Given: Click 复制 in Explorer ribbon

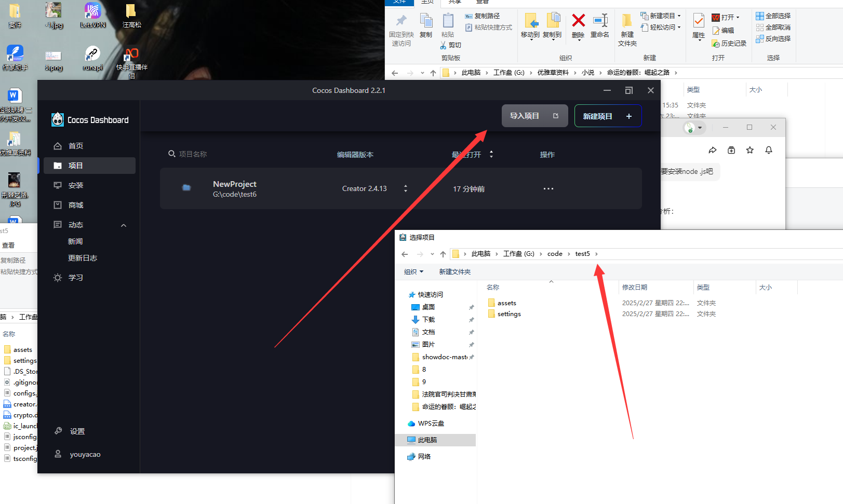Looking at the screenshot, I should point(426,25).
